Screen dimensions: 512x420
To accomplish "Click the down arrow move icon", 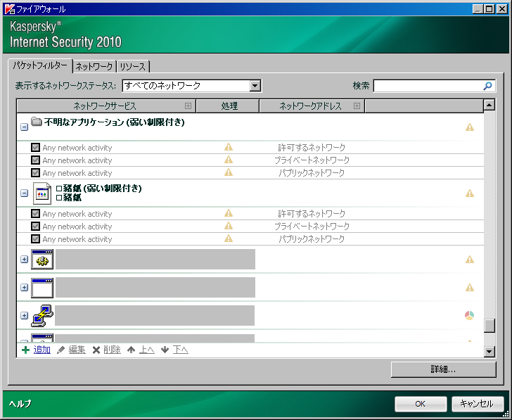I will coord(165,350).
